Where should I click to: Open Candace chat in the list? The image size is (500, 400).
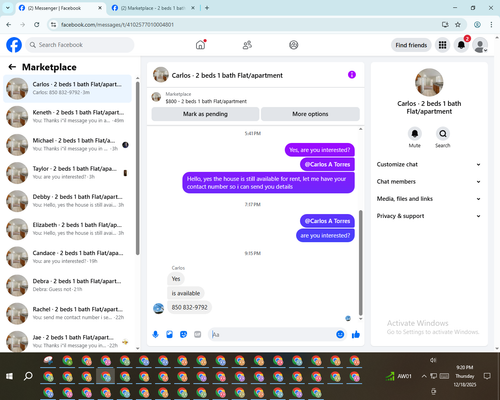[67, 257]
